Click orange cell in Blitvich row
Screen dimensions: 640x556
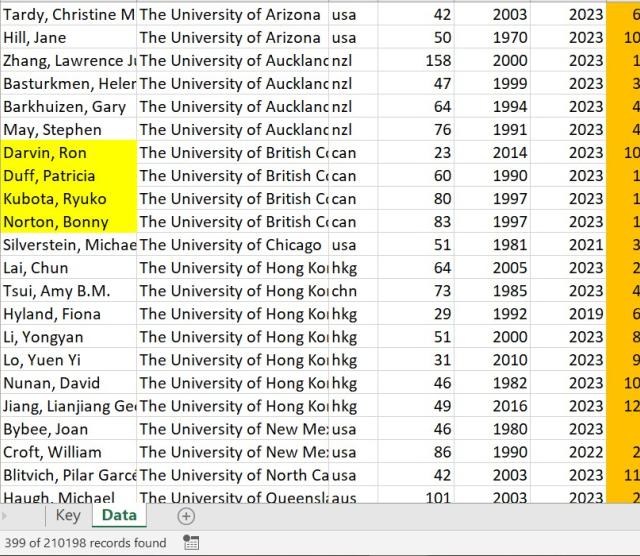pyautogui.click(x=623, y=476)
